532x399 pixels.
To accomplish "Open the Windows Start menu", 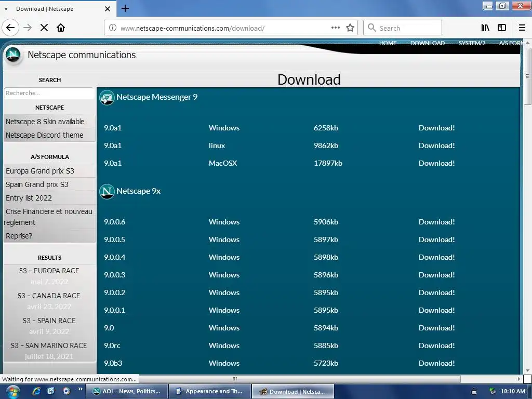I will [13, 392].
